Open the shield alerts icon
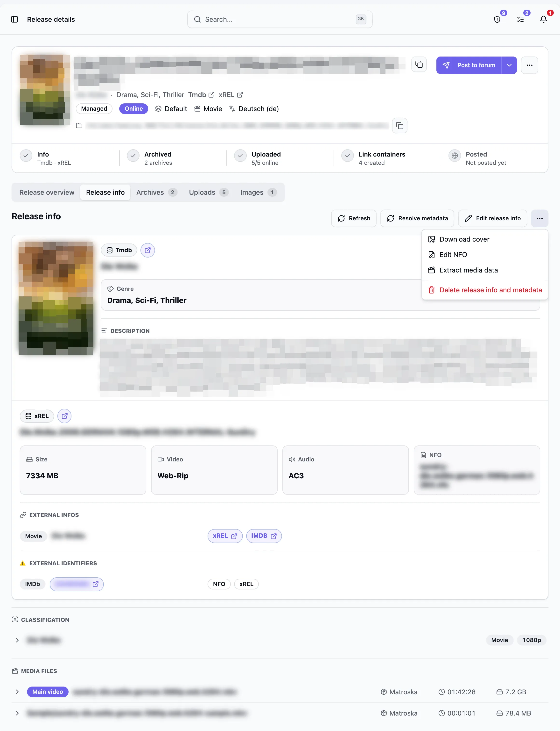560x731 pixels. click(x=497, y=19)
